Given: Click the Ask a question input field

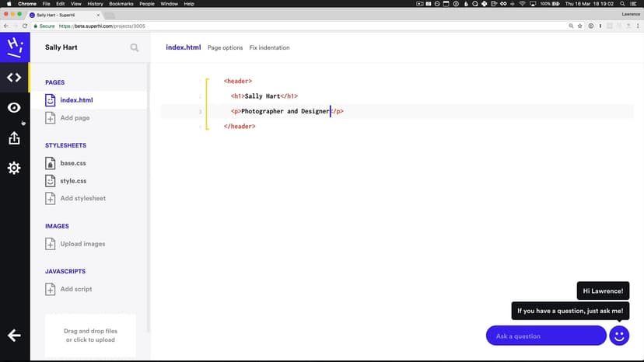Looking at the screenshot, I should pyautogui.click(x=545, y=336).
